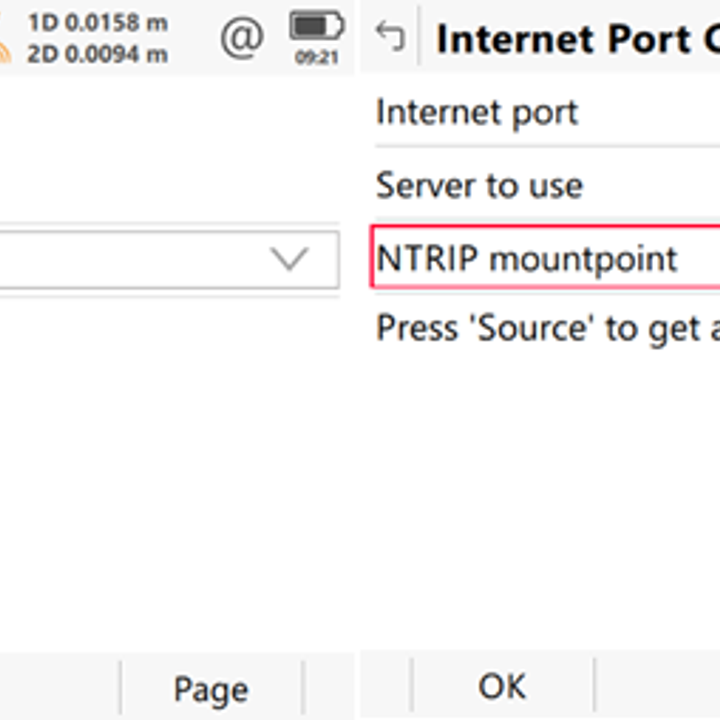This screenshot has height=720, width=720.
Task: Tap the empty softkey left of OK
Action: (385, 686)
